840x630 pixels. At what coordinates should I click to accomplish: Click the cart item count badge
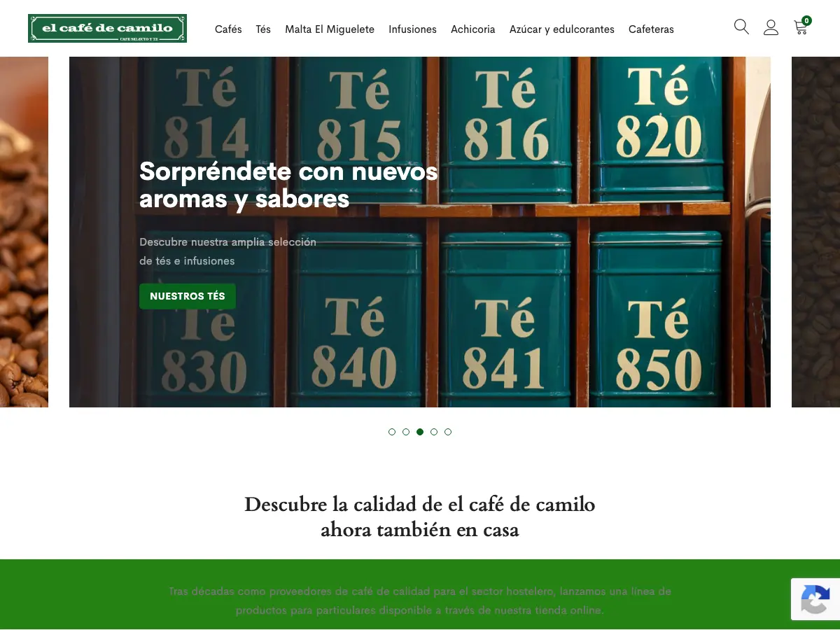[x=806, y=21]
